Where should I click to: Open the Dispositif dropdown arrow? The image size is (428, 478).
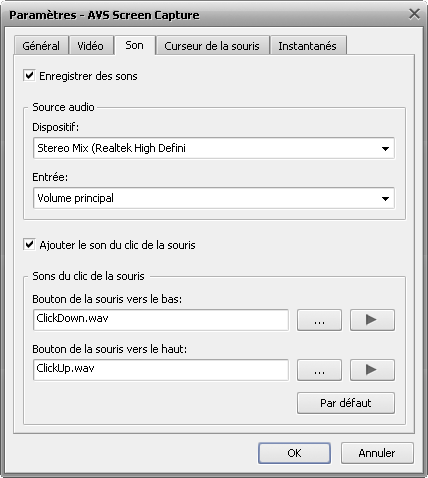coord(385,148)
